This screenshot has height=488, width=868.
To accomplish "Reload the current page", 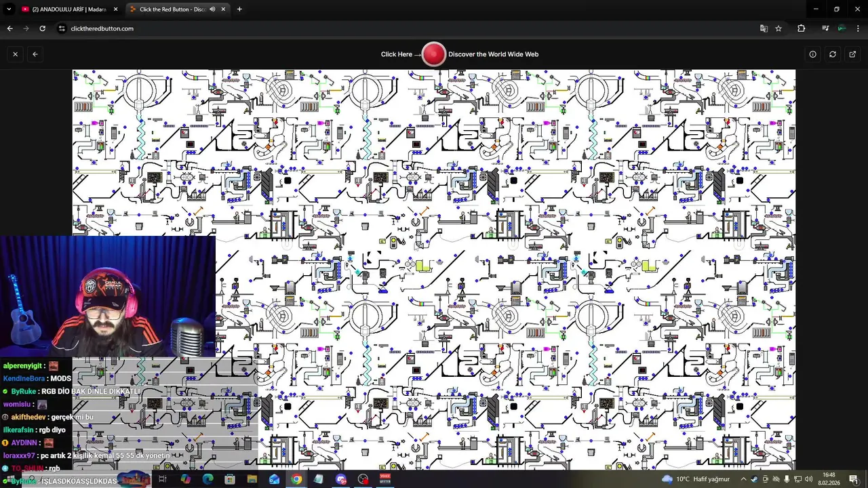I will point(42,28).
